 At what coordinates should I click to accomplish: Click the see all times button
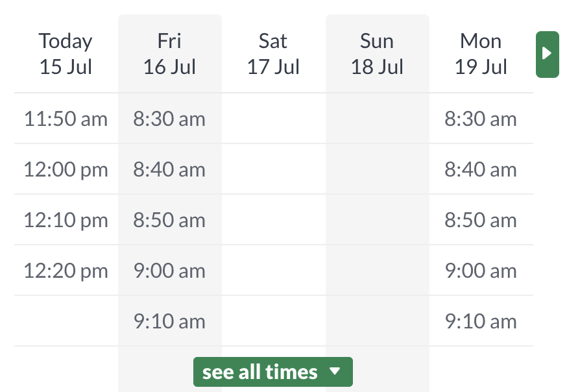pyautogui.click(x=272, y=372)
